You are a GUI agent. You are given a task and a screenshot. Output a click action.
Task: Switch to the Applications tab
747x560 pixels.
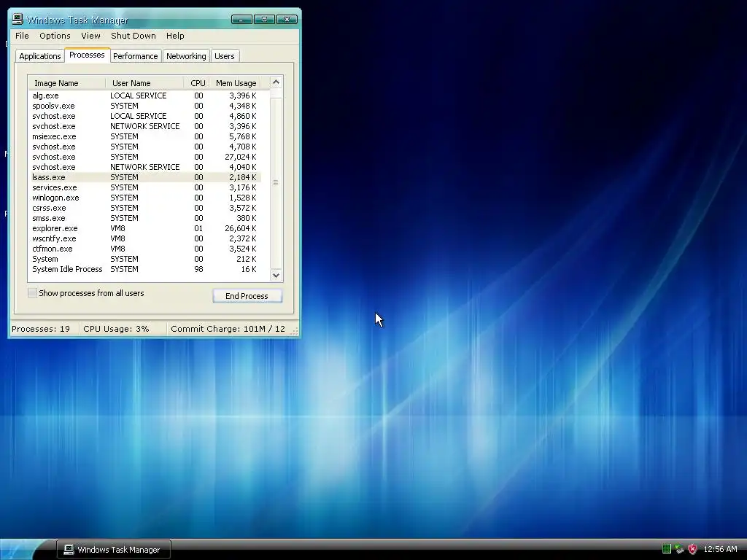(40, 56)
